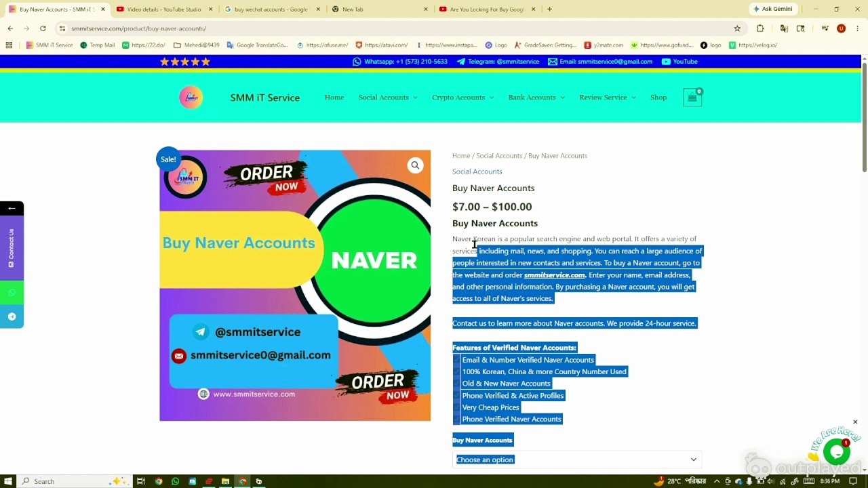
Task: Close the Buy Naver Accounts browser tab
Action: [x=103, y=9]
